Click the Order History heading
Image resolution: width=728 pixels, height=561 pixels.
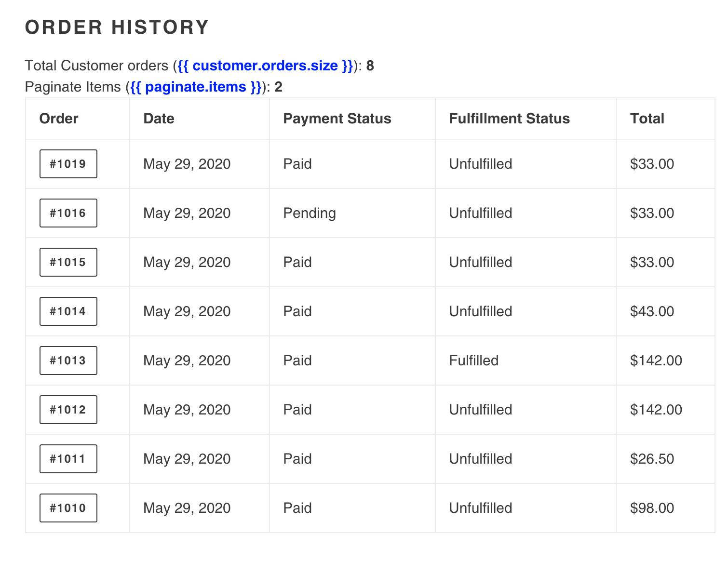[117, 27]
